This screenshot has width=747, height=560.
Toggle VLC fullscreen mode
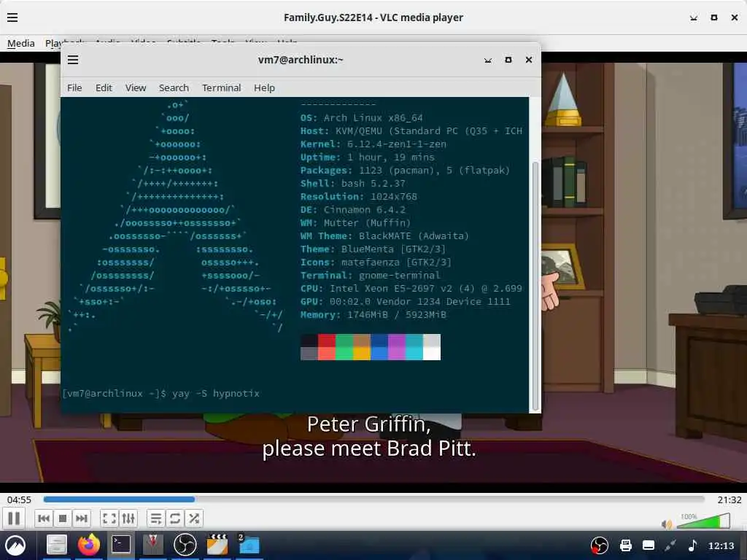coord(109,518)
